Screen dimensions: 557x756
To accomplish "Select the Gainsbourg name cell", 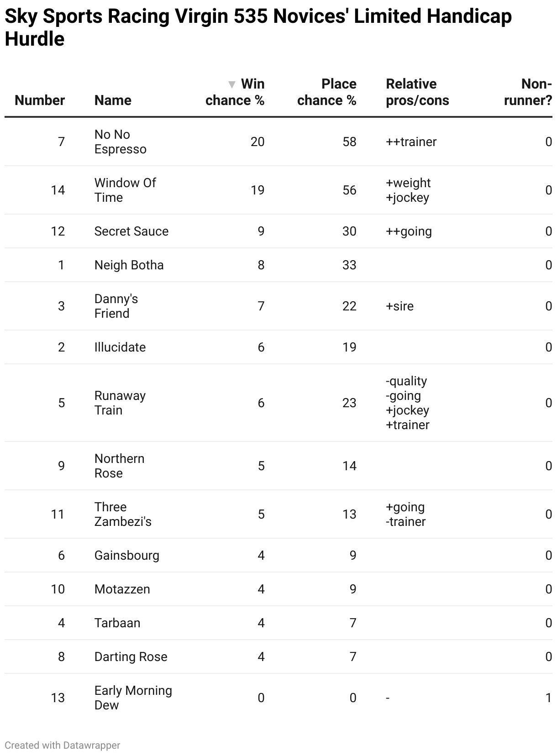I will pyautogui.click(x=127, y=556).
